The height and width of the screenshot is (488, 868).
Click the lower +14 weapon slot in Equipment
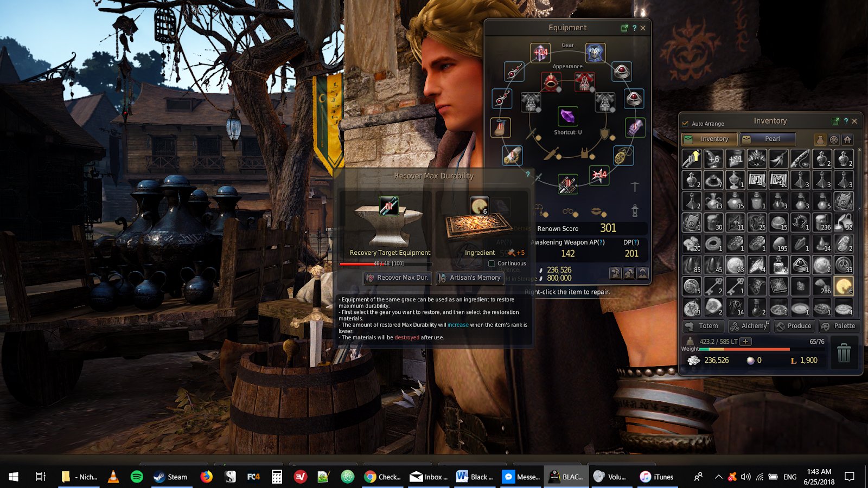pyautogui.click(x=599, y=175)
